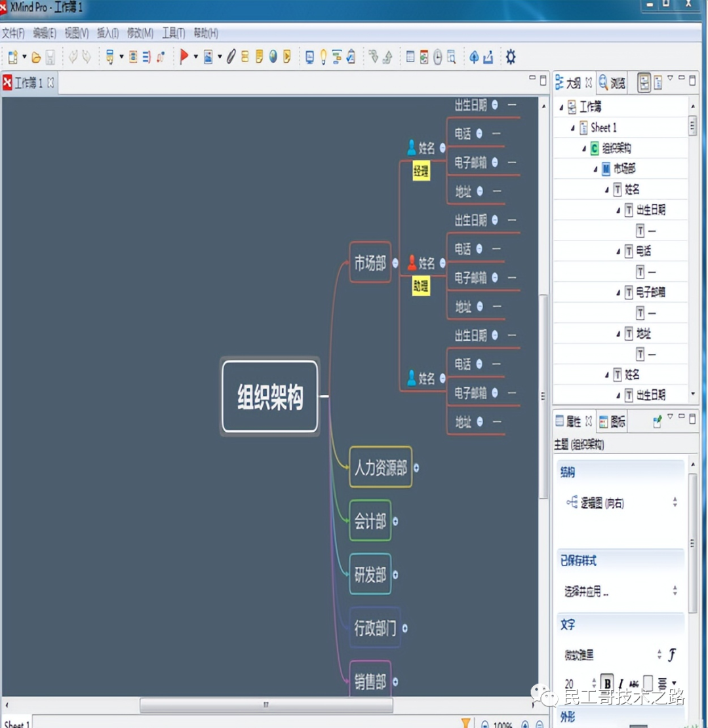Select the 组织架构 central topic

pos(270,396)
